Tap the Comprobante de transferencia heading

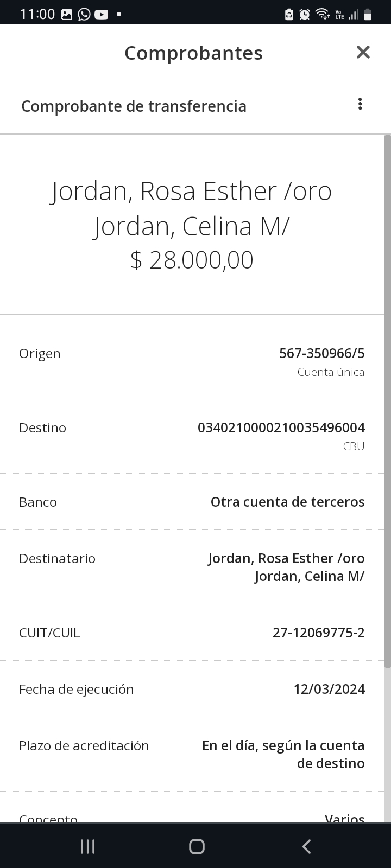pos(134,106)
